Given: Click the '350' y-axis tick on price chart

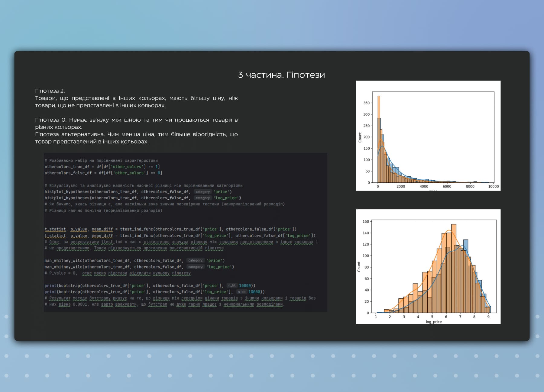Looking at the screenshot, I should [x=367, y=103].
